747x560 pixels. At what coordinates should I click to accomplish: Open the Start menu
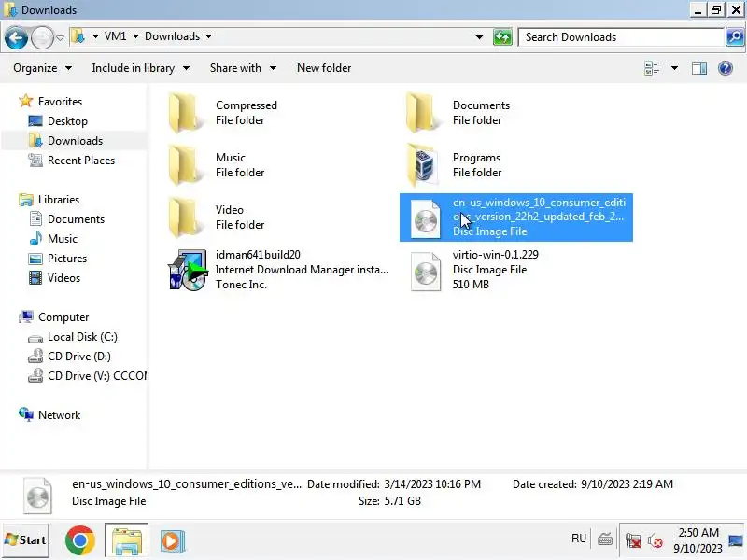[x=26, y=540]
